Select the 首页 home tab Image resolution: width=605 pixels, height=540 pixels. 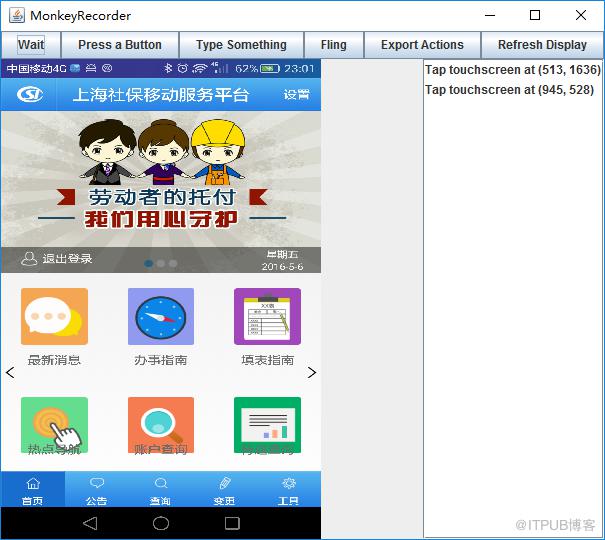tap(33, 489)
